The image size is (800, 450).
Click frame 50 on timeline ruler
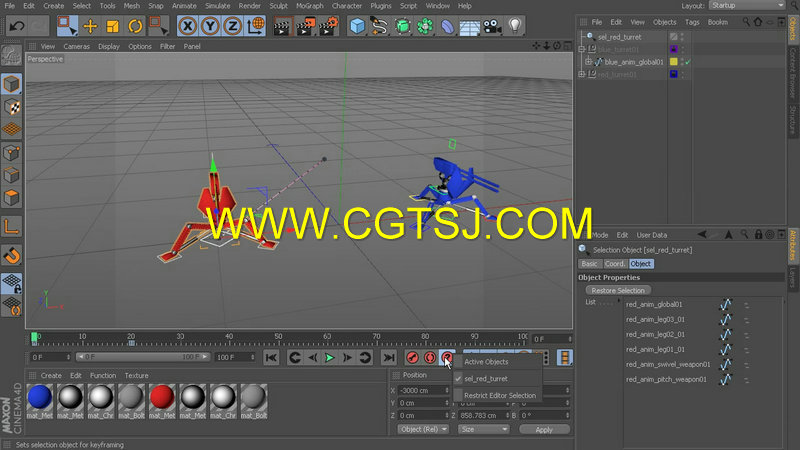278,338
